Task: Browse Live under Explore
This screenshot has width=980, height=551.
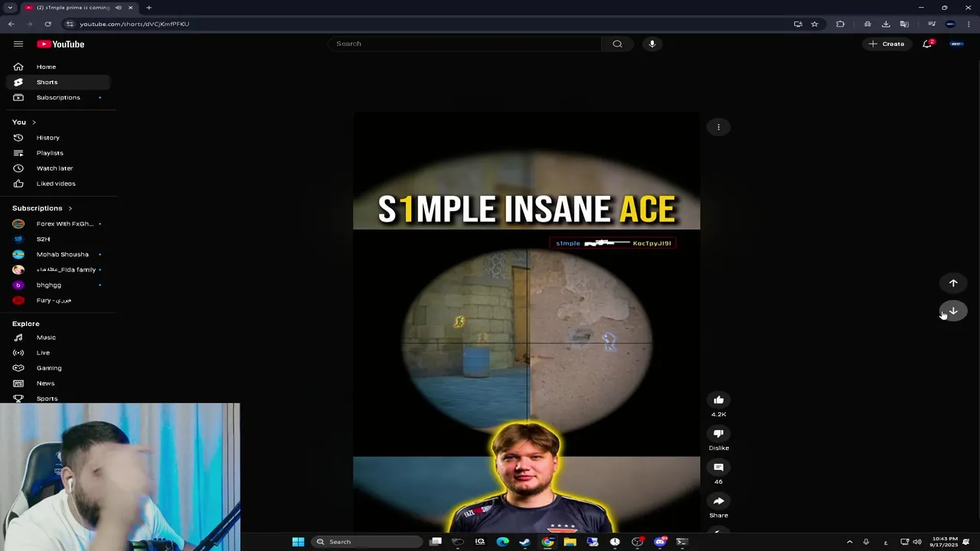Action: pos(58,353)
